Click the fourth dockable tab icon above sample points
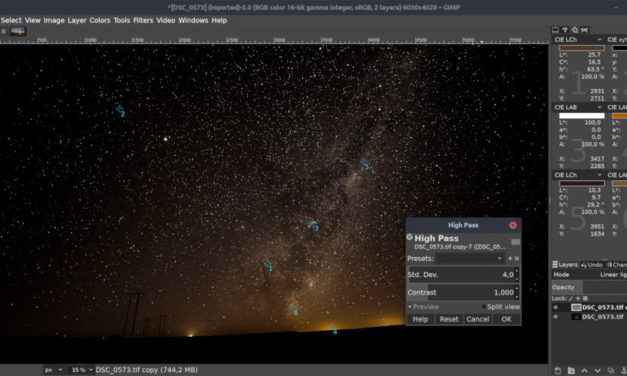 pos(585,30)
